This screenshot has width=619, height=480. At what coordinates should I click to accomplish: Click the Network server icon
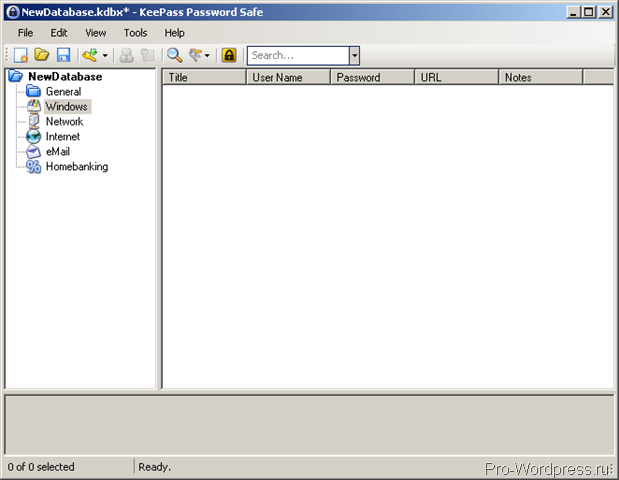click(34, 121)
